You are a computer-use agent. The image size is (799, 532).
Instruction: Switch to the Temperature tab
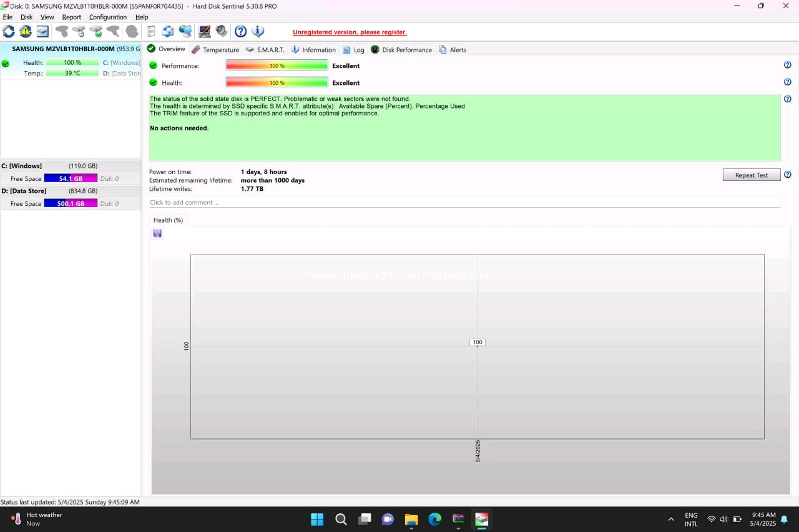click(x=215, y=49)
